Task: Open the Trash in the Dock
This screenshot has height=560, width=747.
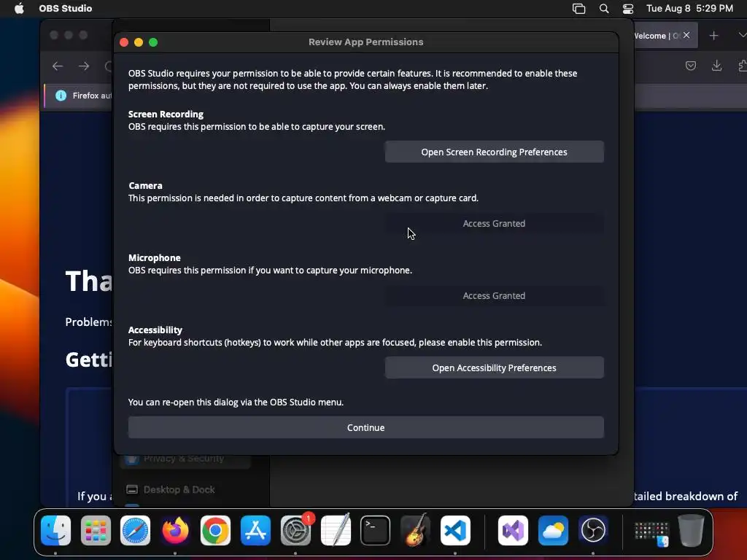Action: pyautogui.click(x=692, y=530)
